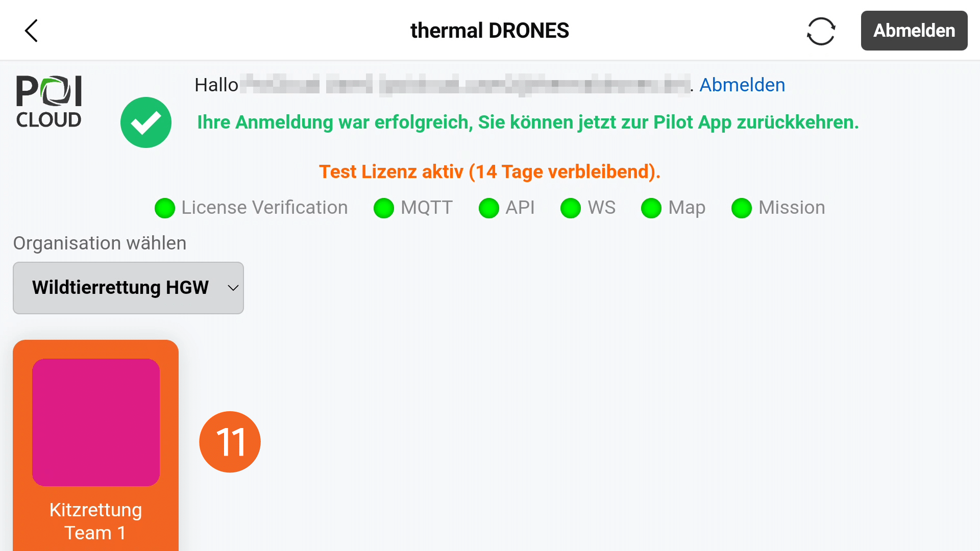Tap the Map status indicator dot
The image size is (980, 551).
point(651,208)
